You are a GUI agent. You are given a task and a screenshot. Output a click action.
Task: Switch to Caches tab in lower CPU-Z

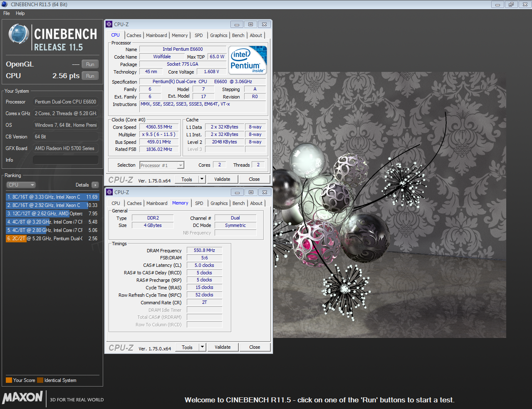134,203
